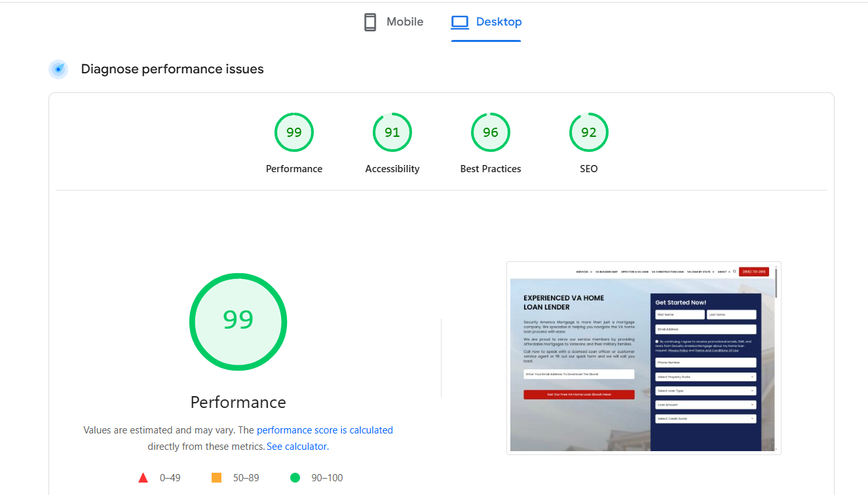The image size is (868, 495).
Task: Click the Mobile phone icon
Action: tap(369, 22)
